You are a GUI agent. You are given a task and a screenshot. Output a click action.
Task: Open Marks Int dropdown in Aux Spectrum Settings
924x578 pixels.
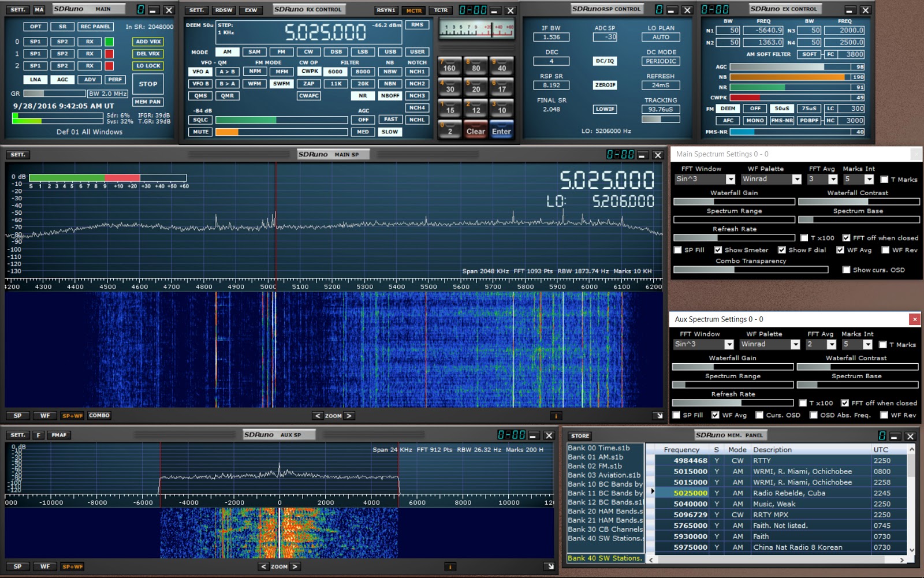click(867, 345)
